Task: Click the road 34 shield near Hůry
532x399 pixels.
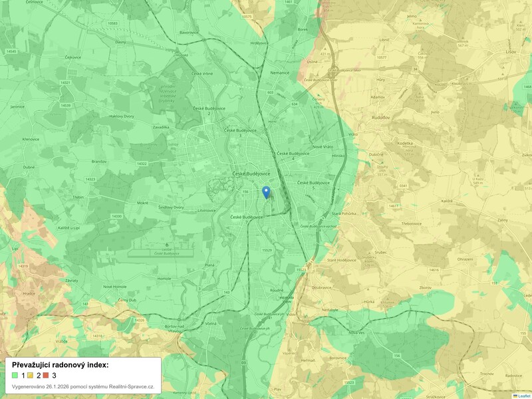Action: pos(414,68)
